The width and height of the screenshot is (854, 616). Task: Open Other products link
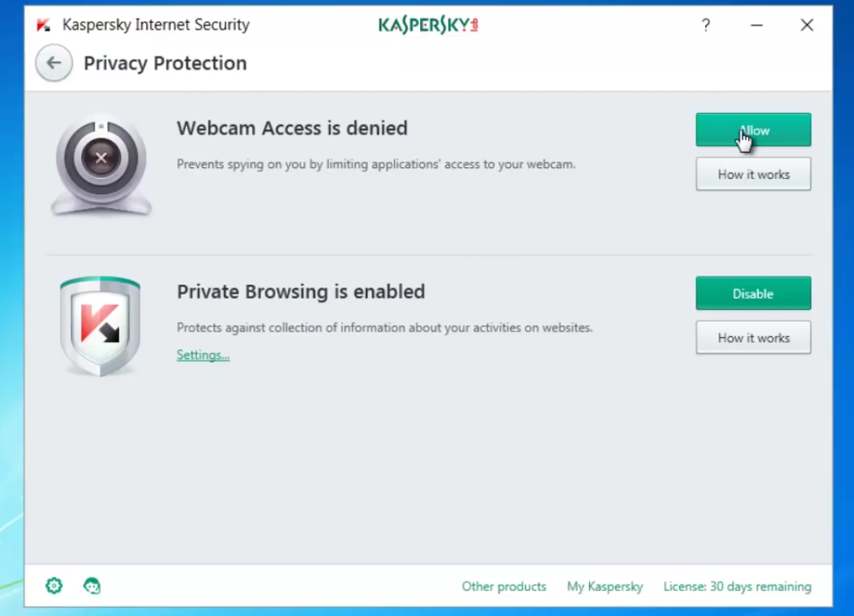[x=504, y=586]
